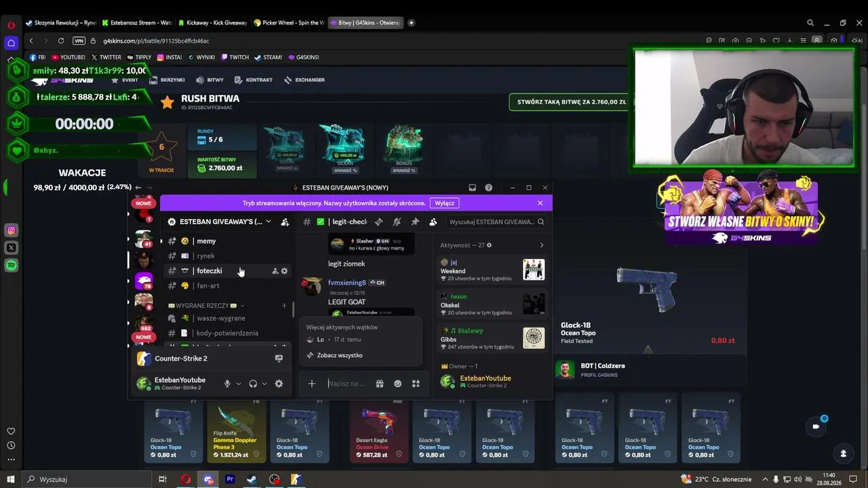This screenshot has height=488, width=868.
Task: Go back using Discord title bar arrow
Action: pyautogui.click(x=138, y=188)
